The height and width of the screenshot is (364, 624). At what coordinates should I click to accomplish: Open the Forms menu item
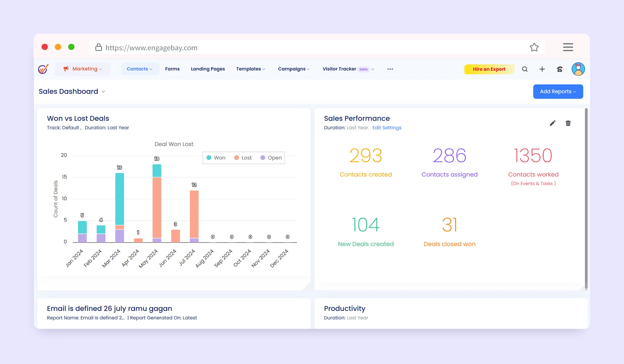(172, 69)
